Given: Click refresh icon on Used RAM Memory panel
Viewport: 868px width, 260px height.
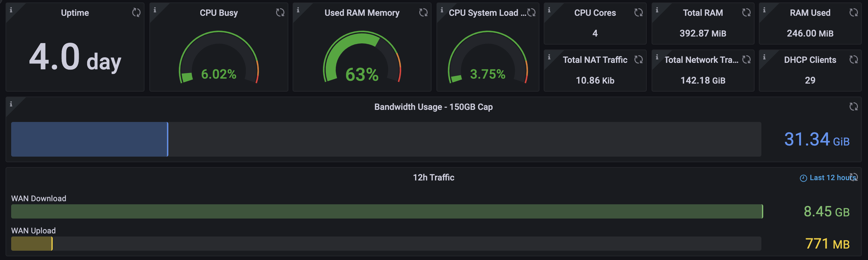Looking at the screenshot, I should [423, 12].
